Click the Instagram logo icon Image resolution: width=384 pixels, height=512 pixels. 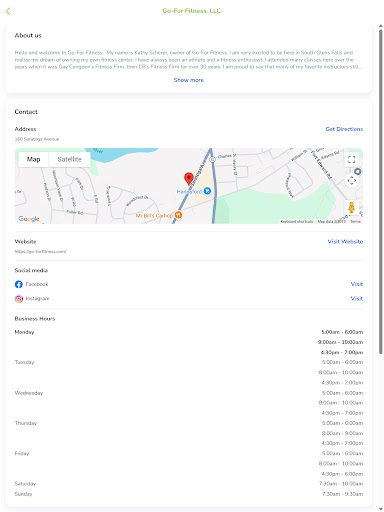coord(19,298)
